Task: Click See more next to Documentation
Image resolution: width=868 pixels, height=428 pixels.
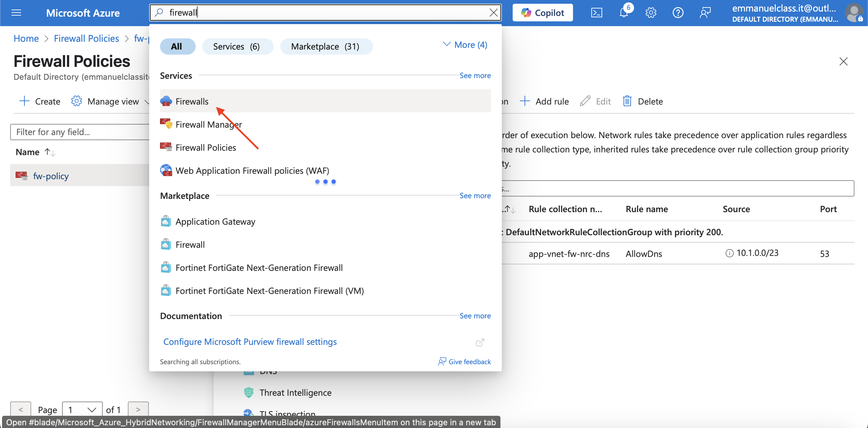Action: (x=475, y=316)
